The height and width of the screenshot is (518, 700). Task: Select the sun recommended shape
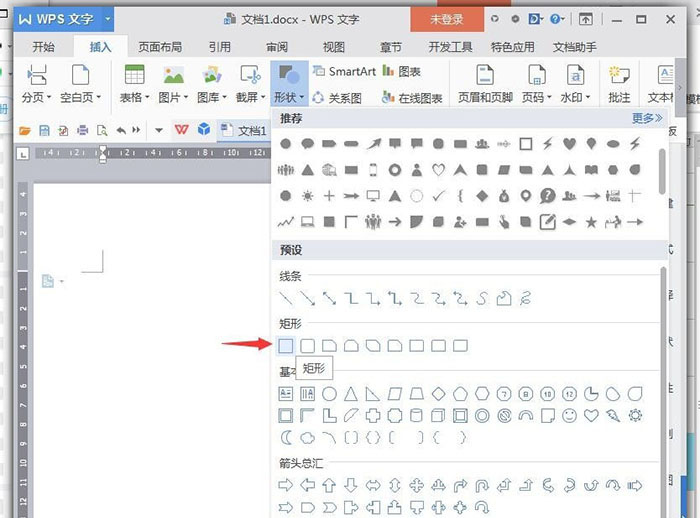(308, 196)
